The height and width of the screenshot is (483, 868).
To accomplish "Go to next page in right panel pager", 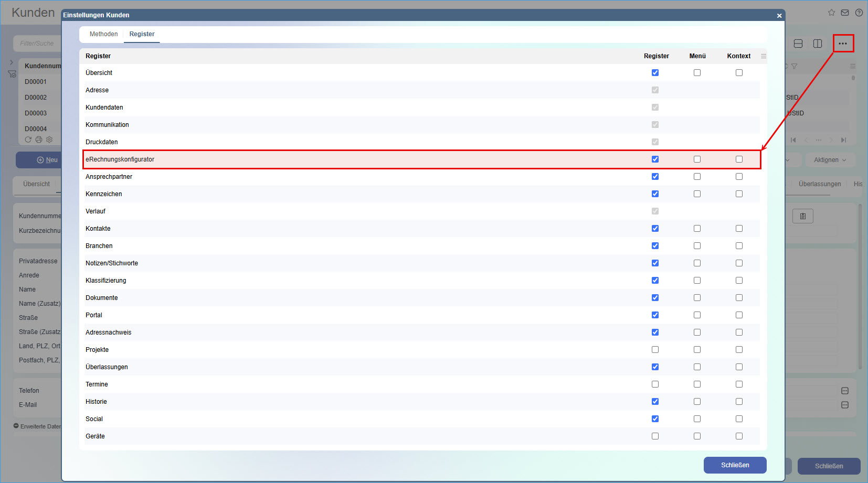I will [x=831, y=140].
